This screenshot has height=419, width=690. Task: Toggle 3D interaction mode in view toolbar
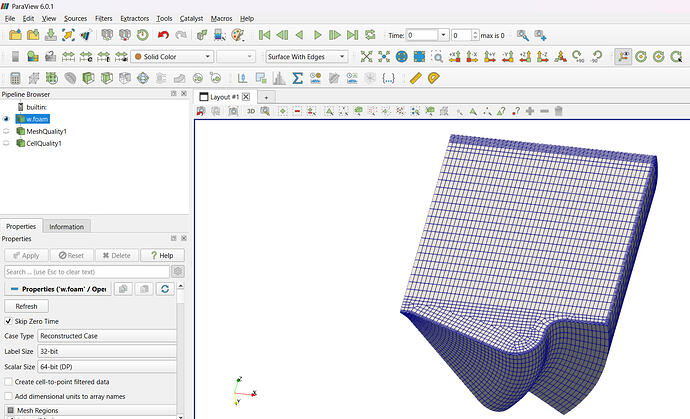click(x=251, y=111)
